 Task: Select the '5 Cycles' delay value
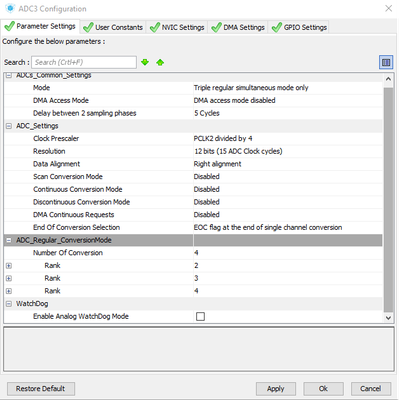(x=207, y=113)
